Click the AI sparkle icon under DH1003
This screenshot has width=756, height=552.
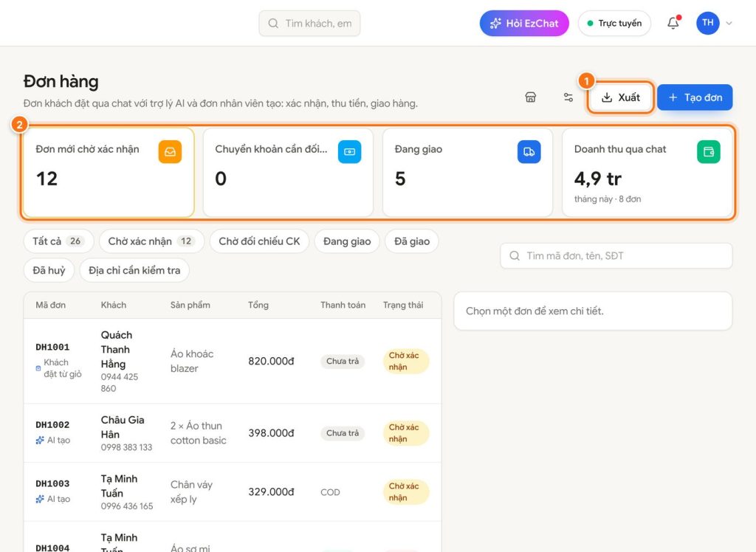point(40,499)
